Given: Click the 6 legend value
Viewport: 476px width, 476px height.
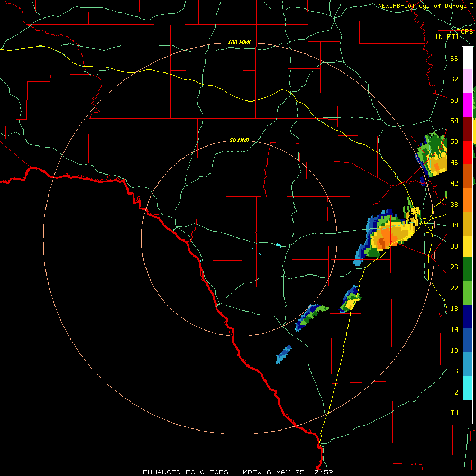Looking at the screenshot, I should (456, 371).
